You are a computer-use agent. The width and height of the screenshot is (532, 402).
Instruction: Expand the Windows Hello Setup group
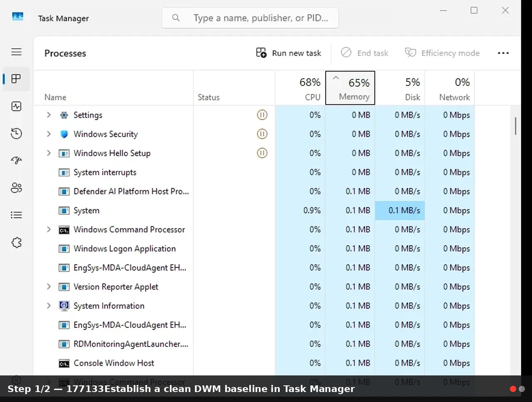pyautogui.click(x=49, y=153)
